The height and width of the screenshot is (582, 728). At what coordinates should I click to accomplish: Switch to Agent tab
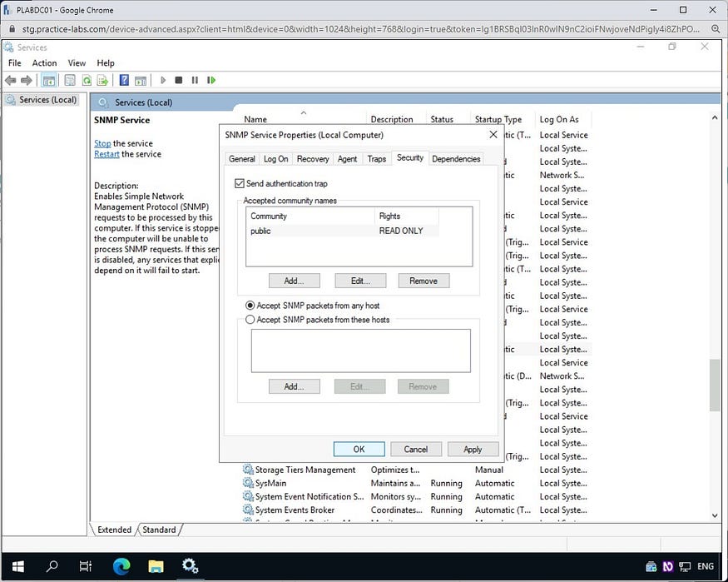pyautogui.click(x=347, y=159)
